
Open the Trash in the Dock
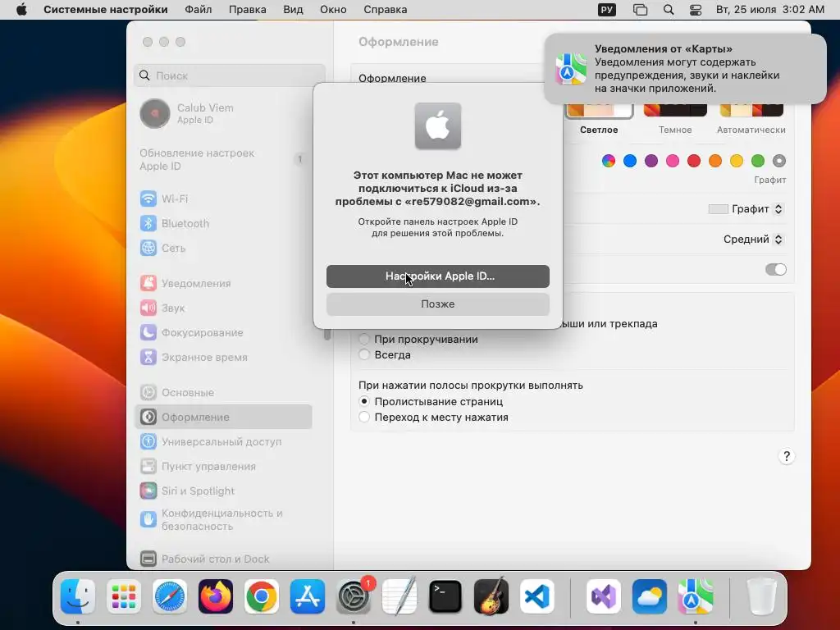(x=761, y=596)
